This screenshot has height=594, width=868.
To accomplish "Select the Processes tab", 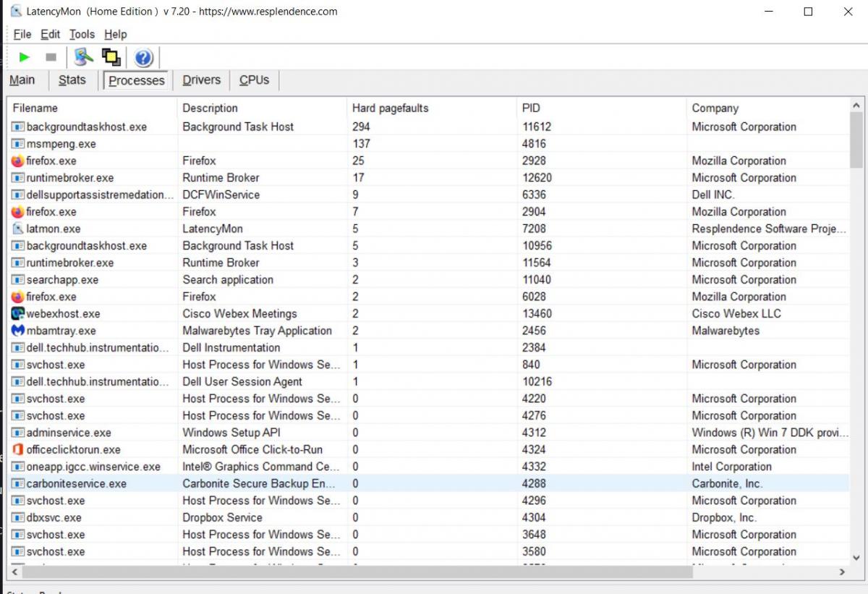I will (x=137, y=80).
